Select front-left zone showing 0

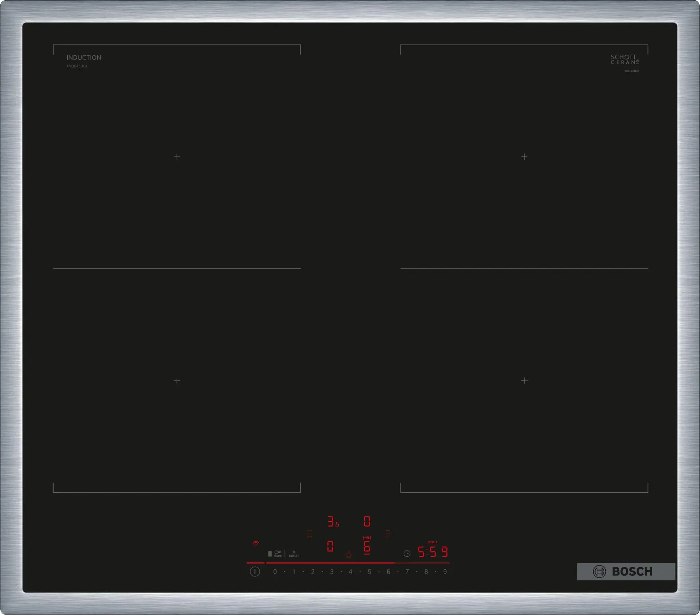pyautogui.click(x=330, y=546)
